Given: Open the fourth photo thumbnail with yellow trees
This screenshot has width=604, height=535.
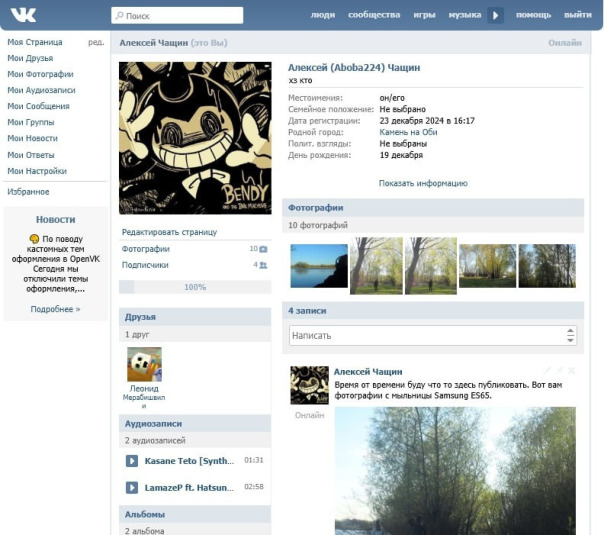Looking at the screenshot, I should coord(487,266).
